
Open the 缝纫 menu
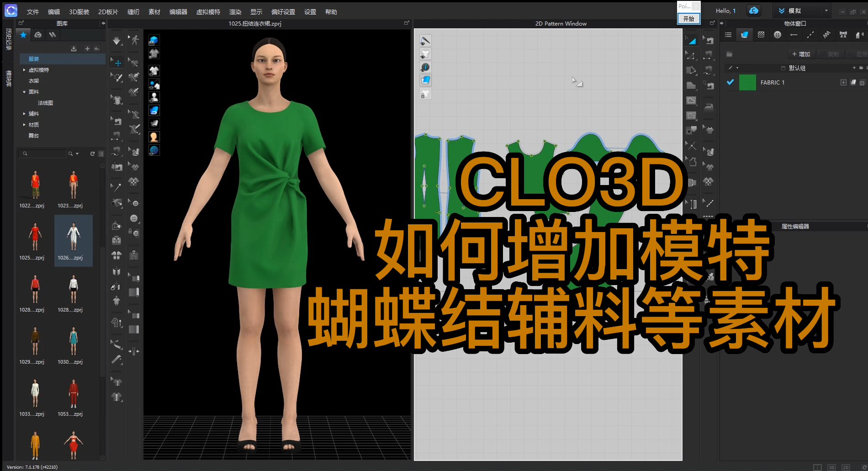[133, 12]
